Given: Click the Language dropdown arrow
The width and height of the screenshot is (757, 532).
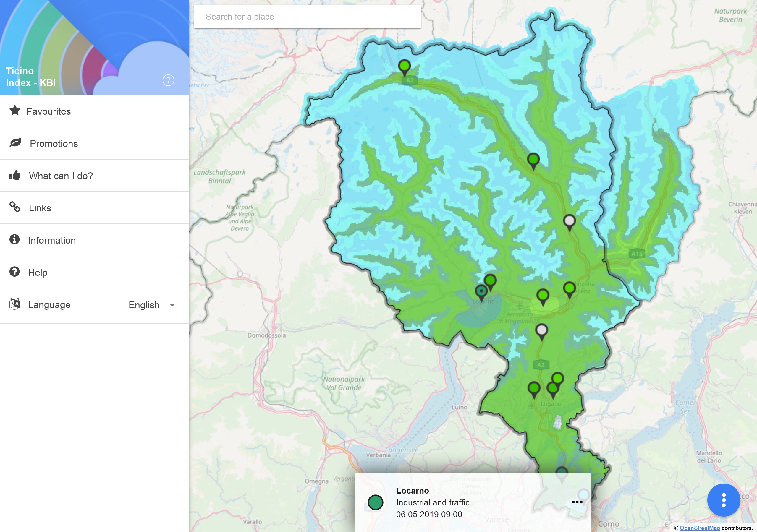Looking at the screenshot, I should tap(172, 305).
